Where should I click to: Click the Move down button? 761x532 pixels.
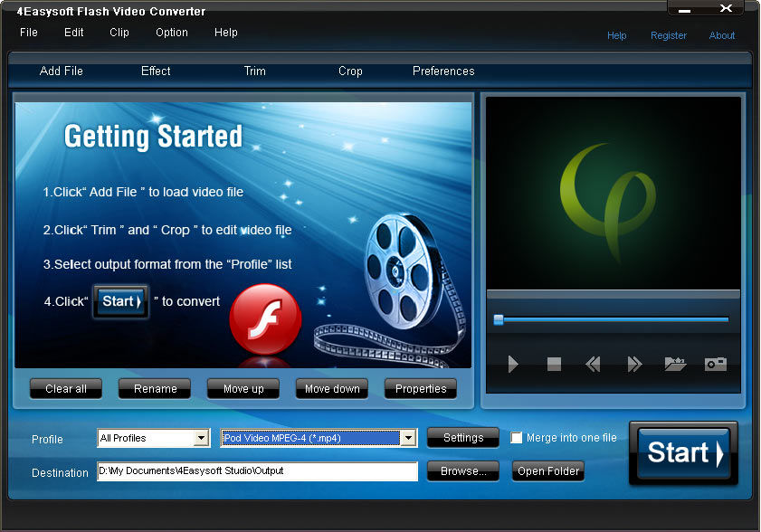click(332, 389)
